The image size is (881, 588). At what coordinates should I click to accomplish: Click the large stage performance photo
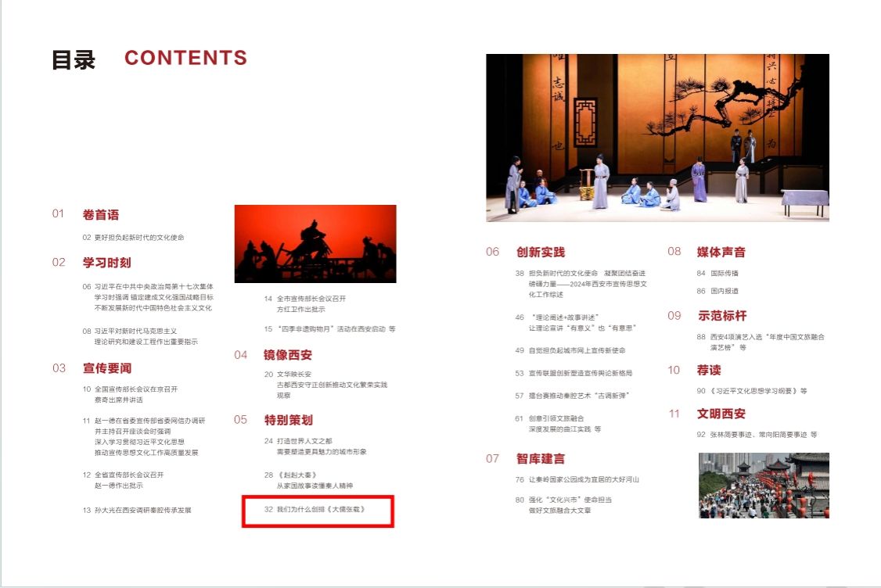tap(657, 138)
